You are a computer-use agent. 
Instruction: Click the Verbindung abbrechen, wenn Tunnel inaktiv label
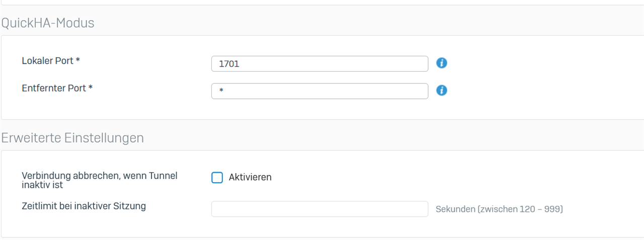pyautogui.click(x=100, y=180)
